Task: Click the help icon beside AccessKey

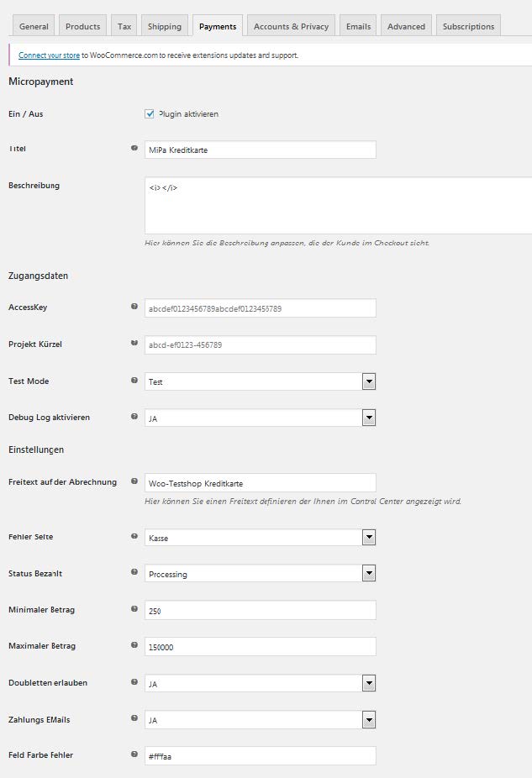Action: point(134,307)
